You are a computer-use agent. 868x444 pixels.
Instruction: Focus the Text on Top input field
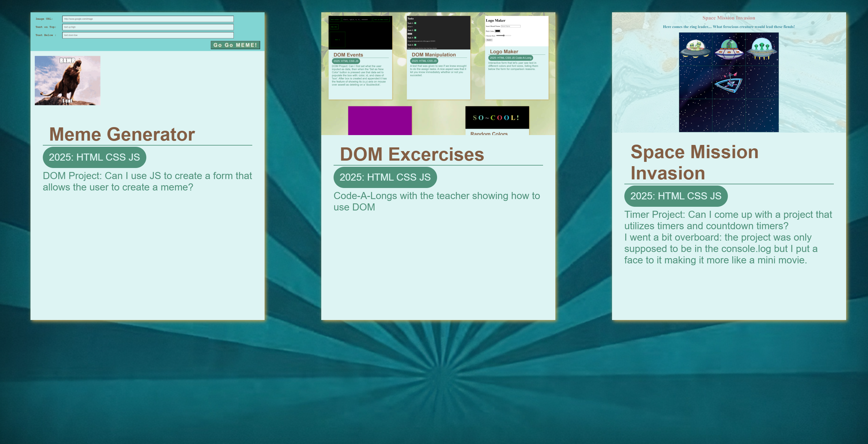tap(148, 27)
